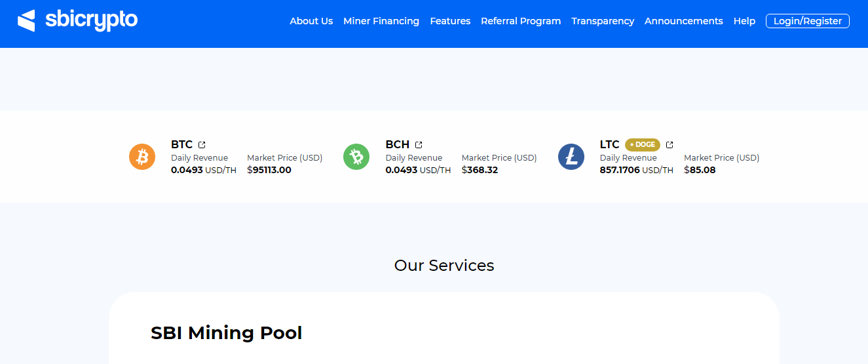Click the blue Litecoin coin icon
Viewport: 868px width, 364px height.
pyautogui.click(x=571, y=157)
